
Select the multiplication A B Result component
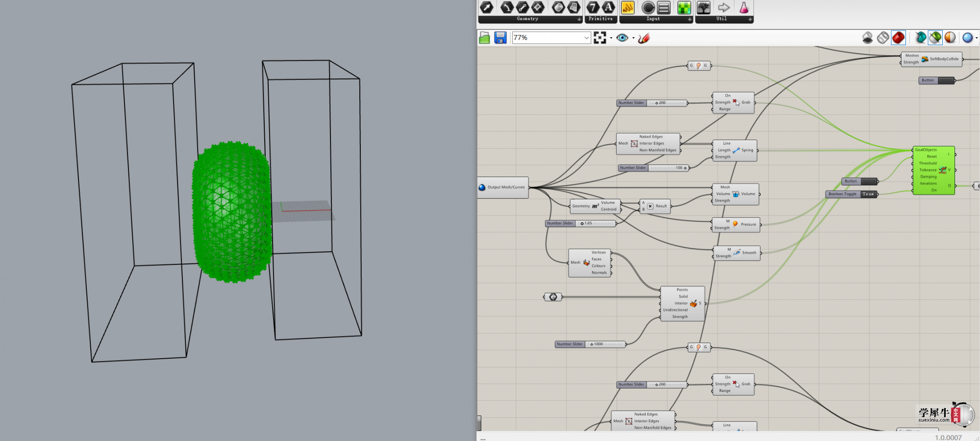(655, 206)
